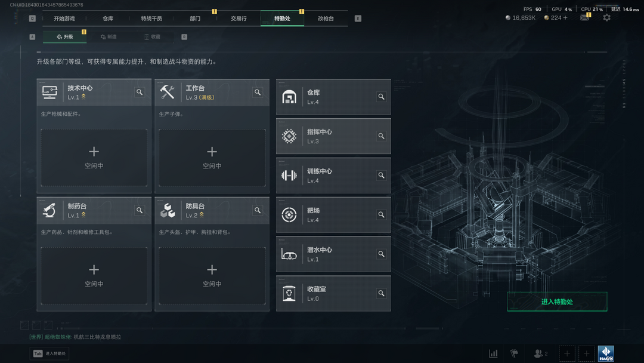Select the 改枪台 tab
Image resolution: width=644 pixels, height=363 pixels.
coord(326,19)
